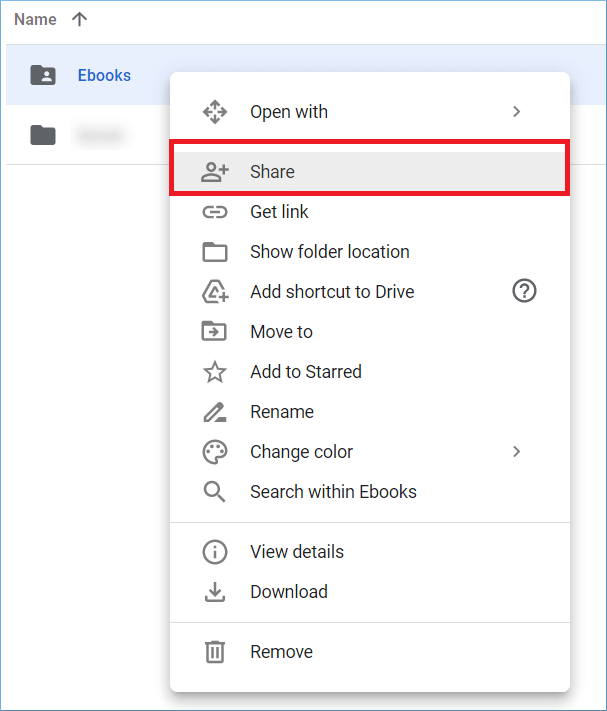607x711 pixels.
Task: Click the pencil icon next to Rename
Action: click(215, 412)
